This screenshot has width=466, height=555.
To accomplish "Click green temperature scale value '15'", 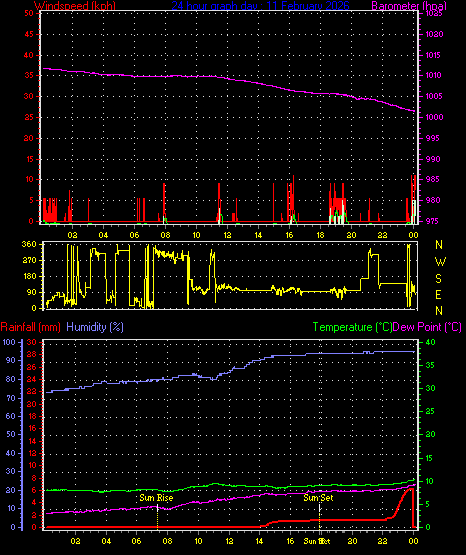I will pyautogui.click(x=430, y=458).
